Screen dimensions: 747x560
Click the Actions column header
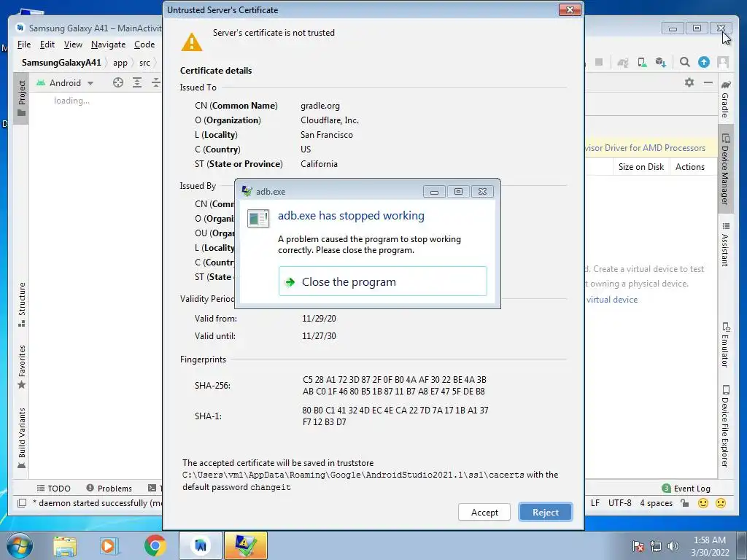[x=690, y=167]
